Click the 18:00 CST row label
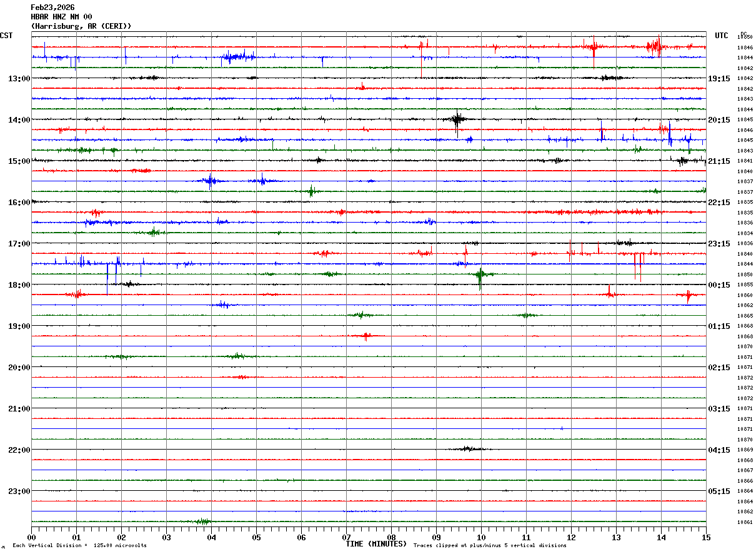The image size is (756, 554). click(19, 285)
